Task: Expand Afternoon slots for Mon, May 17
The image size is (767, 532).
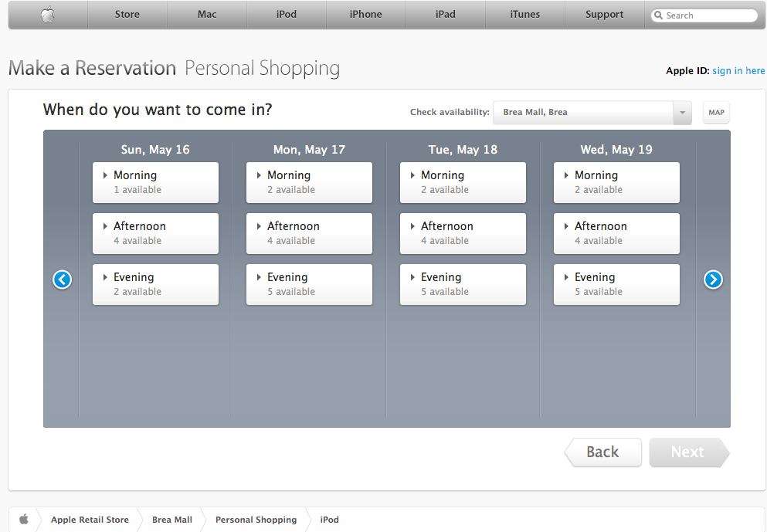Action: click(x=309, y=233)
